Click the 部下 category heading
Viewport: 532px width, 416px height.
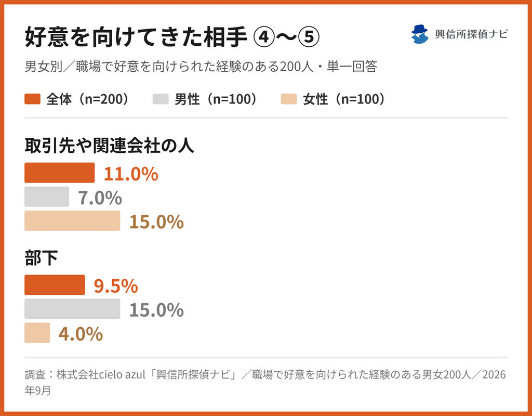41,257
